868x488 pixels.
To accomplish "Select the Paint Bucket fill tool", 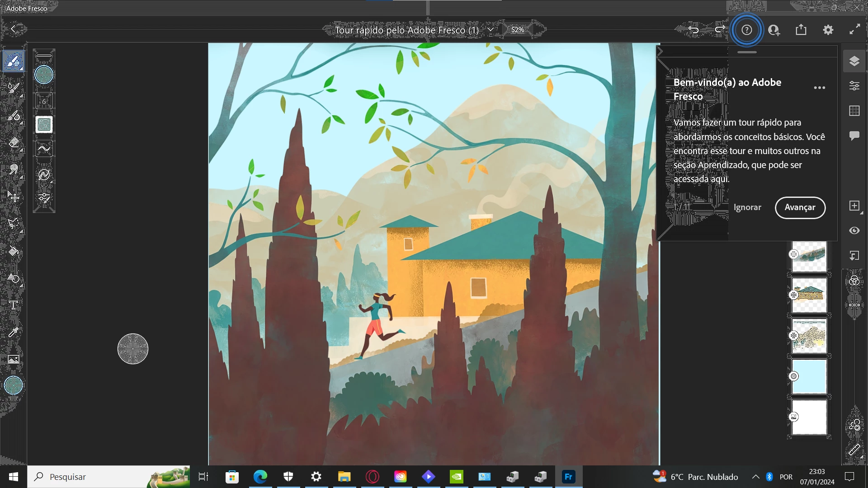I will 14,251.
